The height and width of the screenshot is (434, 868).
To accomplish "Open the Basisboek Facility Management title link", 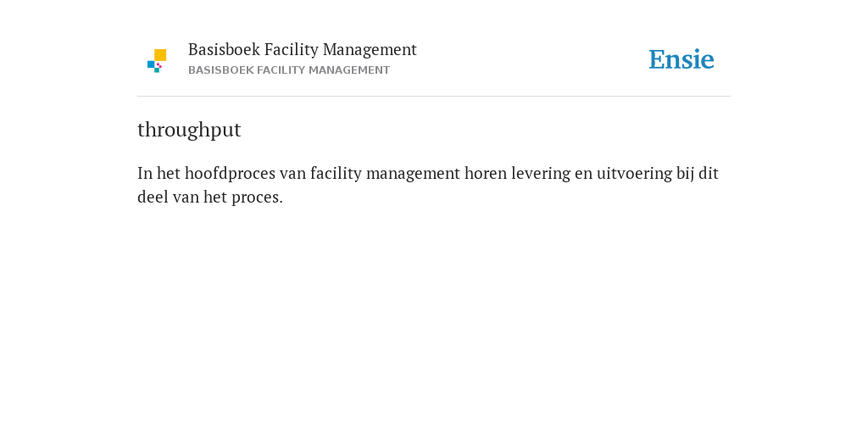I will (x=303, y=50).
